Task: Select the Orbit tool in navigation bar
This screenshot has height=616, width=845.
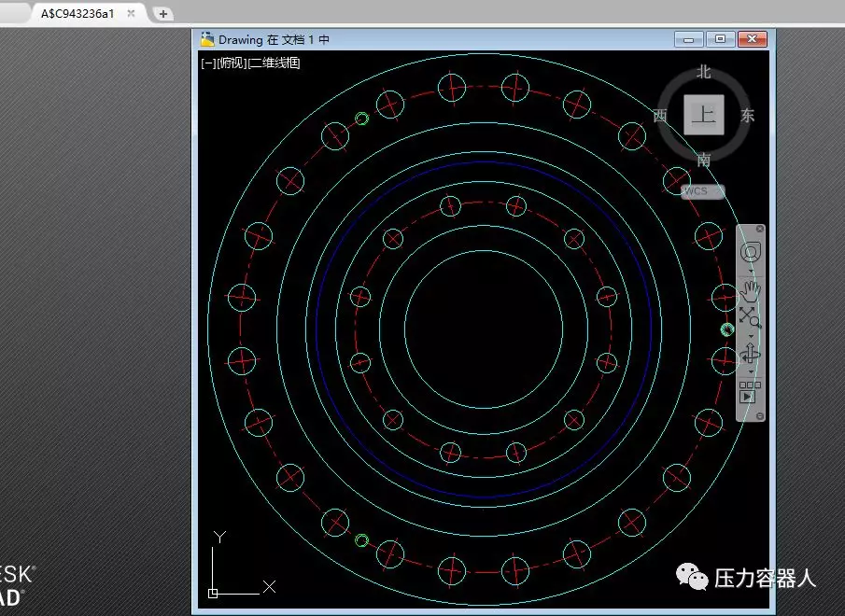Action: tap(750, 354)
